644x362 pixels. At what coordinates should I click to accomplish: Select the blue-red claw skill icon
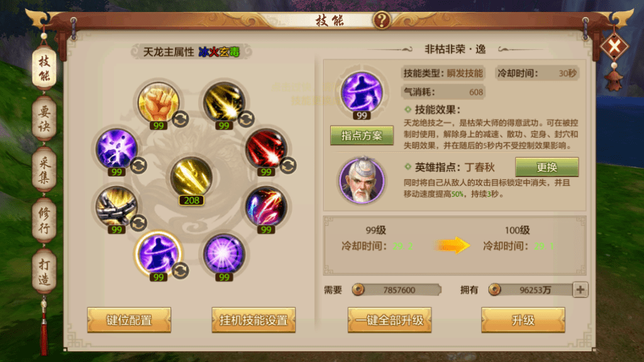pyautogui.click(x=266, y=206)
